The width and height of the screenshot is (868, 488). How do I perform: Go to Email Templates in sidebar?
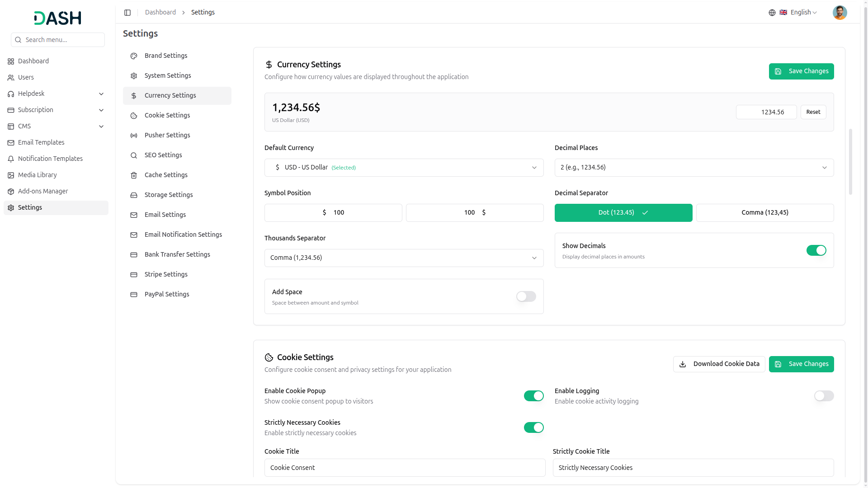(x=41, y=142)
